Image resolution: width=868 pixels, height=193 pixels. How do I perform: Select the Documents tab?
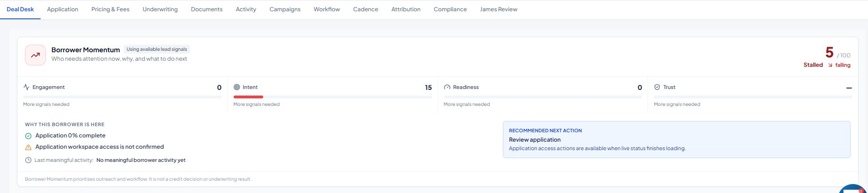point(207,9)
